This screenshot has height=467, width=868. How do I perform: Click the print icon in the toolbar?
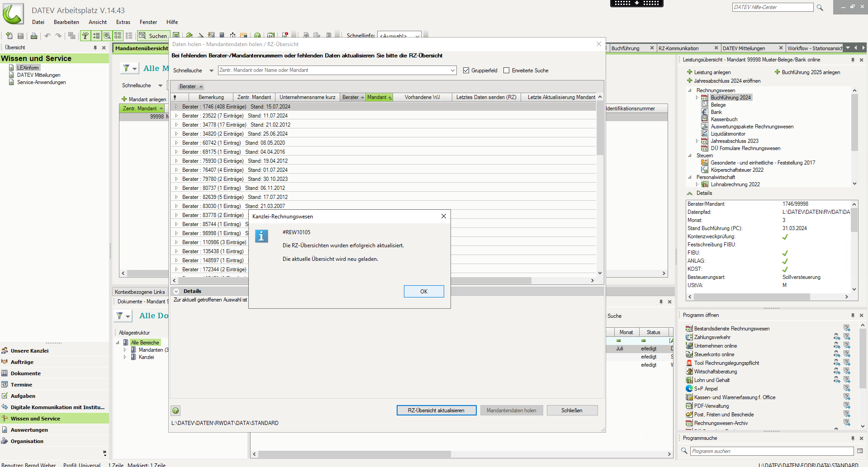(x=33, y=36)
